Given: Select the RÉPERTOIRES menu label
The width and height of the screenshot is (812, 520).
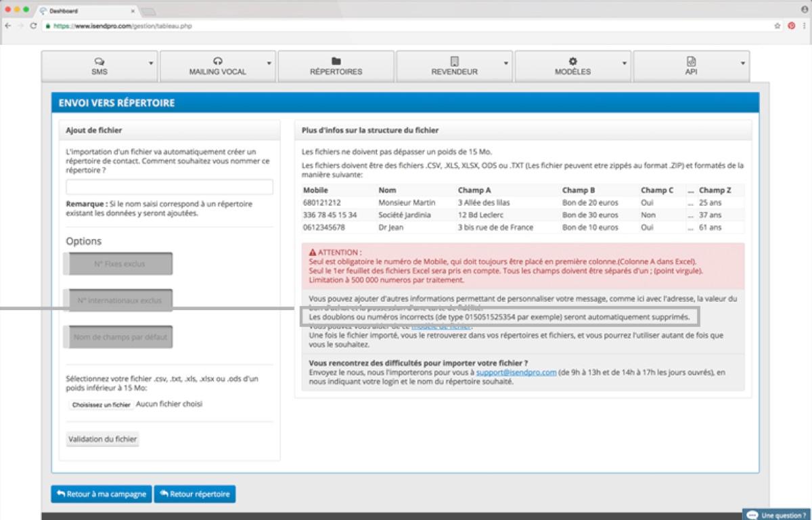Looking at the screenshot, I should (336, 70).
